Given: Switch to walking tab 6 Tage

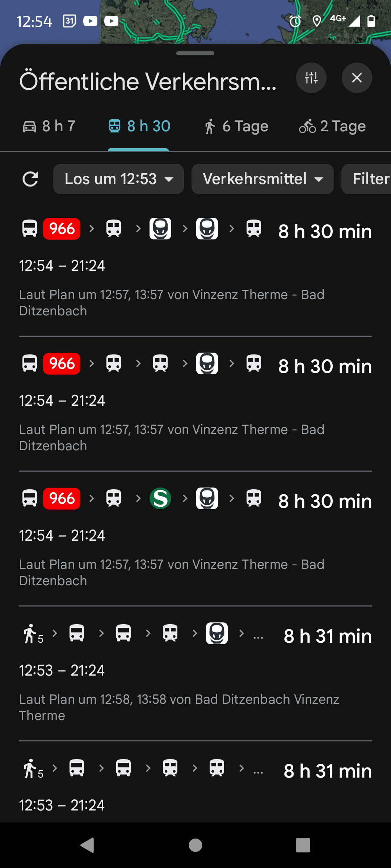Looking at the screenshot, I should coord(236,126).
